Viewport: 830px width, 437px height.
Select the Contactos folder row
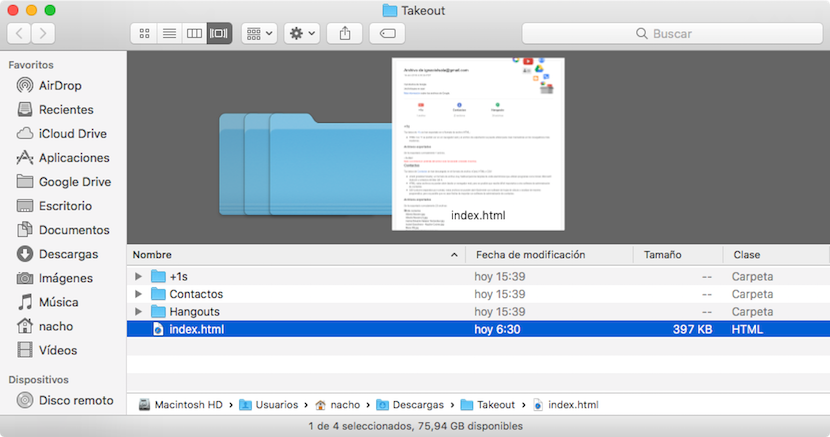pos(479,294)
